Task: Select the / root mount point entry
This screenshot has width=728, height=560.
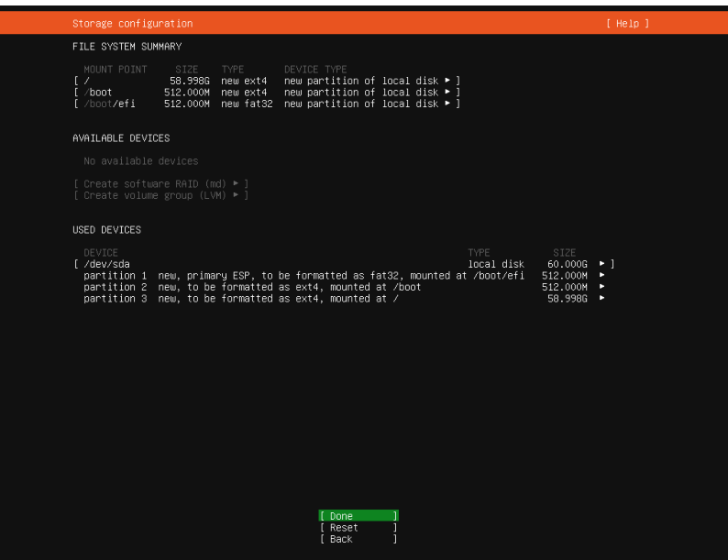Action: (86, 81)
